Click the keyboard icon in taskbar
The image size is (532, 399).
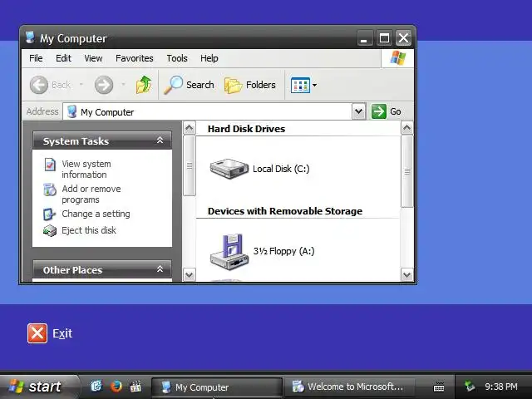tap(439, 387)
